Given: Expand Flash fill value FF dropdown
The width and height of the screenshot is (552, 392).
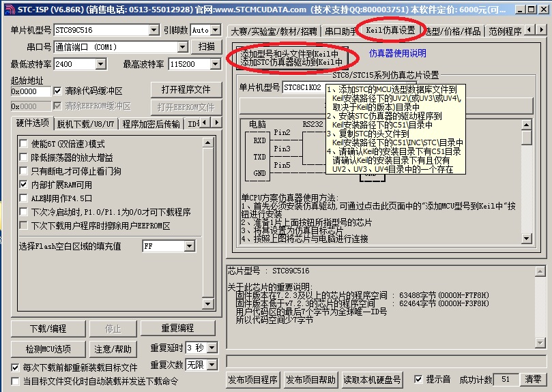Looking at the screenshot, I should [x=190, y=246].
